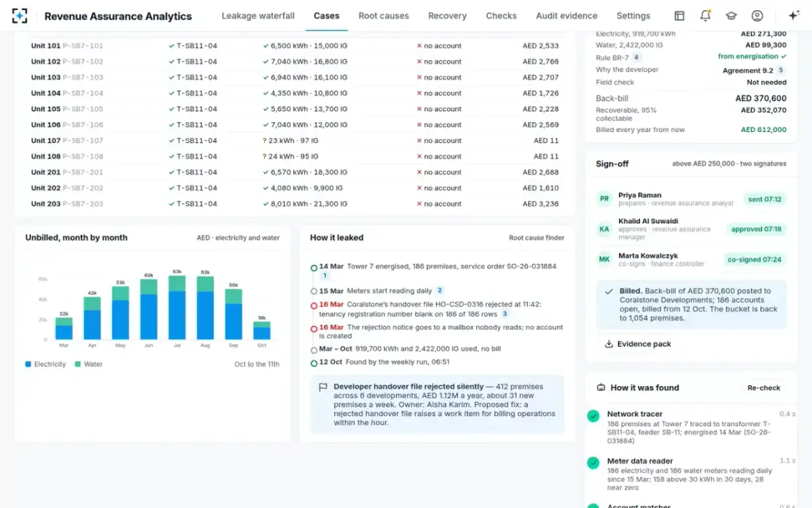The image size is (812, 508).
Task: Click the 14 Mar timeline marker
Action: [x=314, y=268]
